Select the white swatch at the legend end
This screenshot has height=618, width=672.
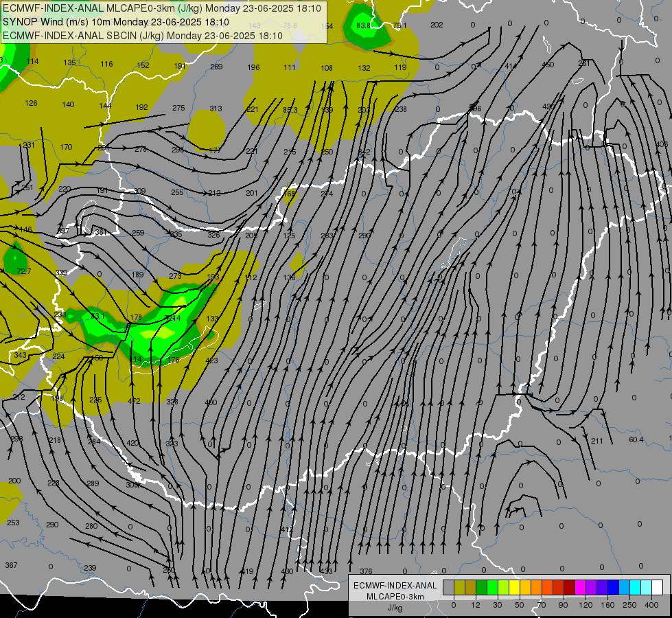click(658, 587)
